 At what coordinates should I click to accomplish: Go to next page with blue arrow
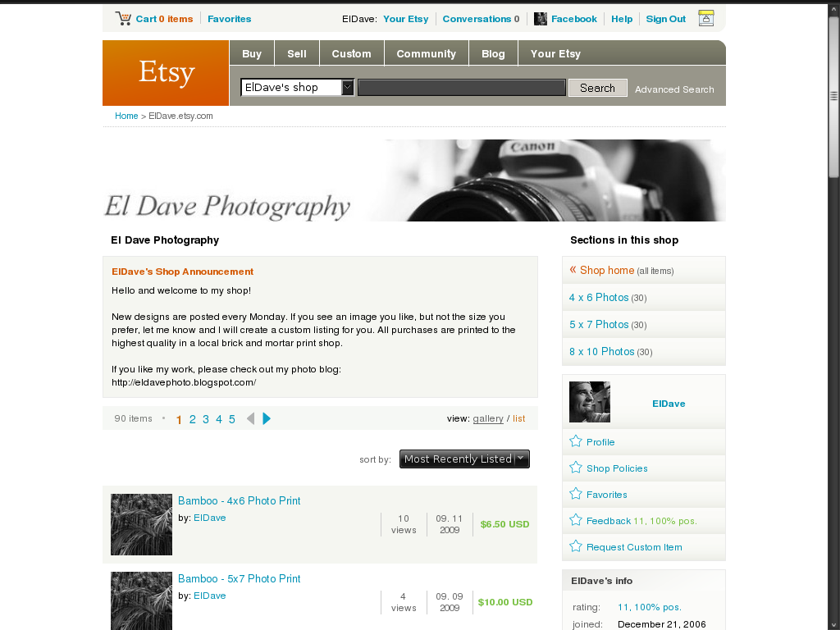(x=267, y=419)
